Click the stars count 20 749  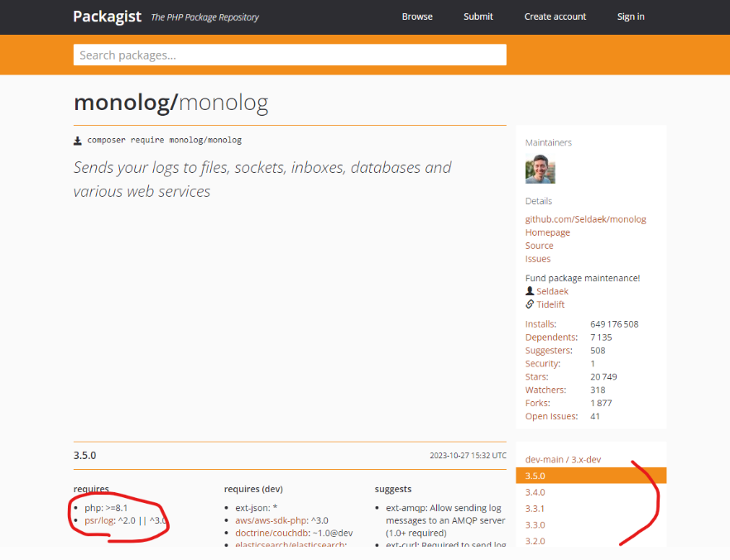coord(603,376)
